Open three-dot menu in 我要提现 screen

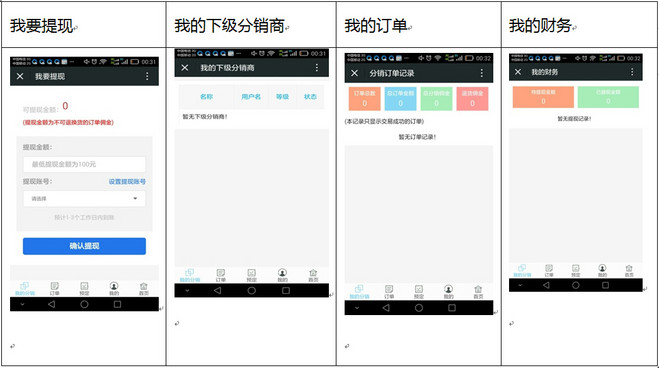tap(147, 76)
